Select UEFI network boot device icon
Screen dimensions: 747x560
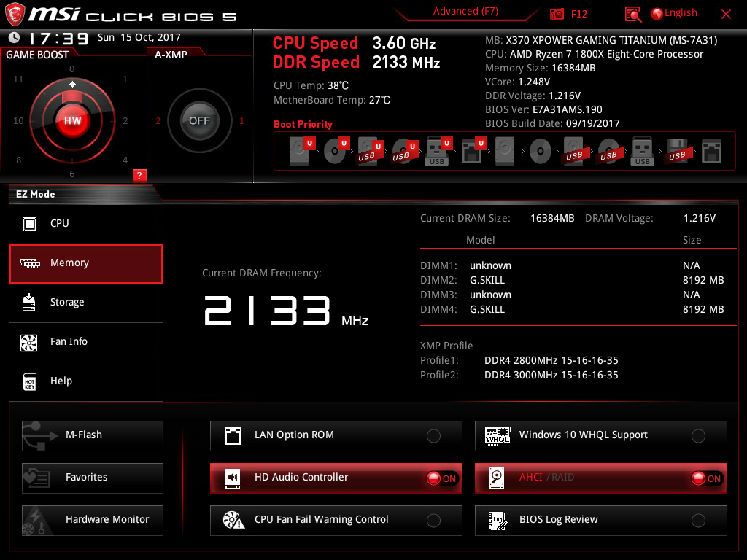(473, 151)
